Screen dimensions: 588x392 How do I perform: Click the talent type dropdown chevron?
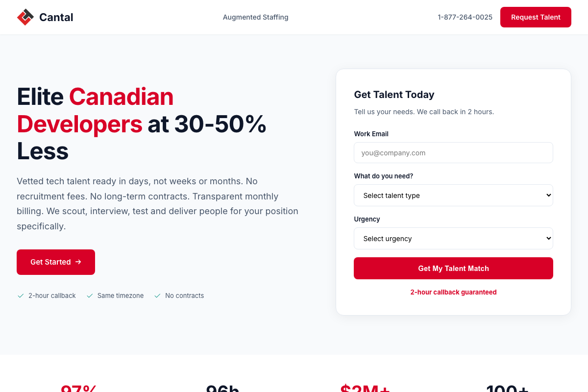pos(548,196)
